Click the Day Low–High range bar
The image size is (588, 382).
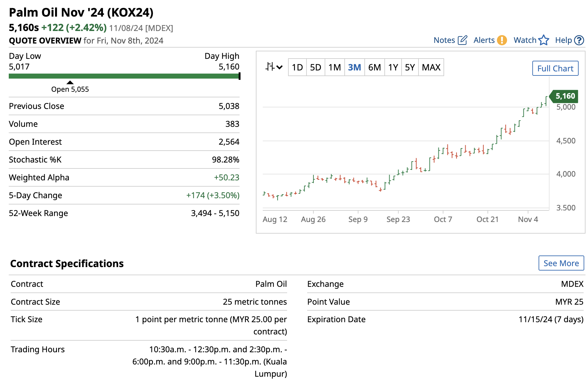[124, 76]
